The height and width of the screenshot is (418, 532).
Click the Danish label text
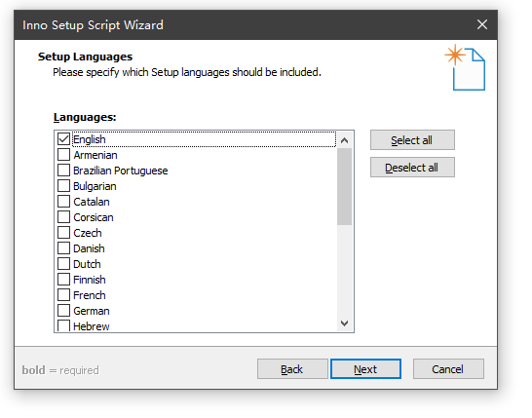(x=89, y=248)
